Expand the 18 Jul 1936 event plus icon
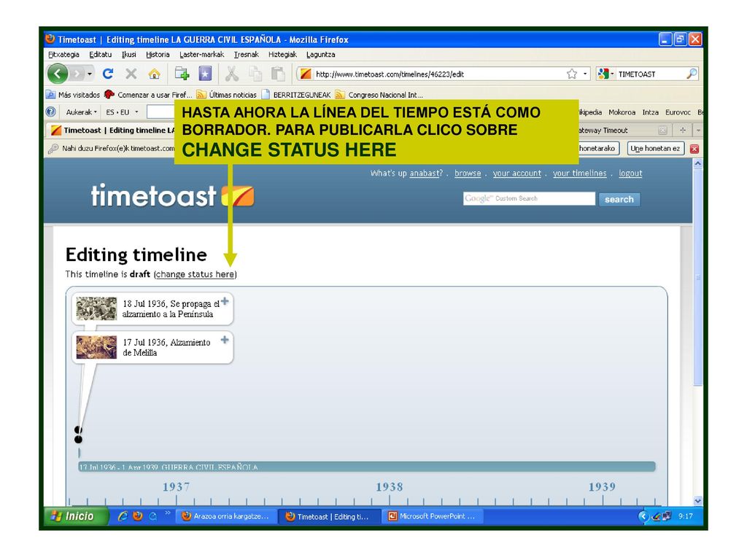 click(225, 301)
